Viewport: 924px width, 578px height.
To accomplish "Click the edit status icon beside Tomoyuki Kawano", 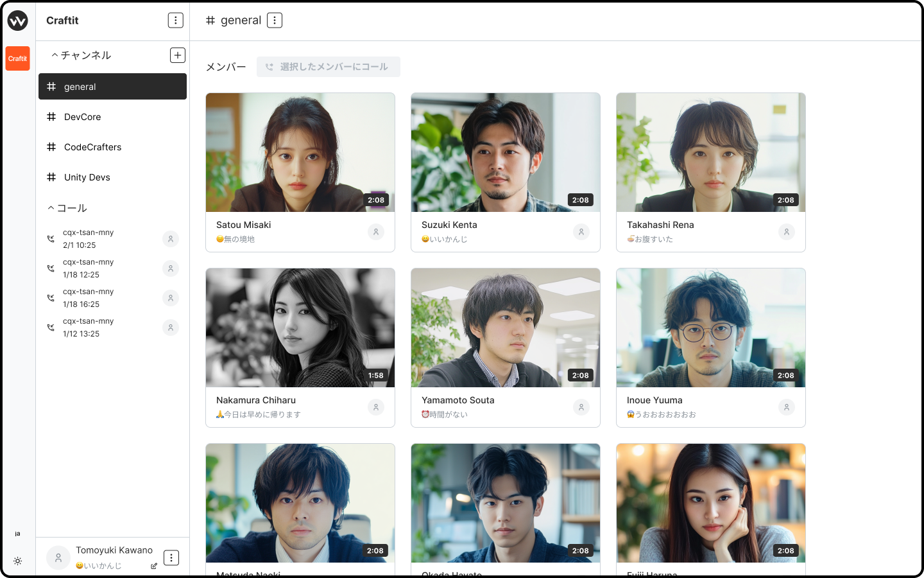I will pos(154,566).
